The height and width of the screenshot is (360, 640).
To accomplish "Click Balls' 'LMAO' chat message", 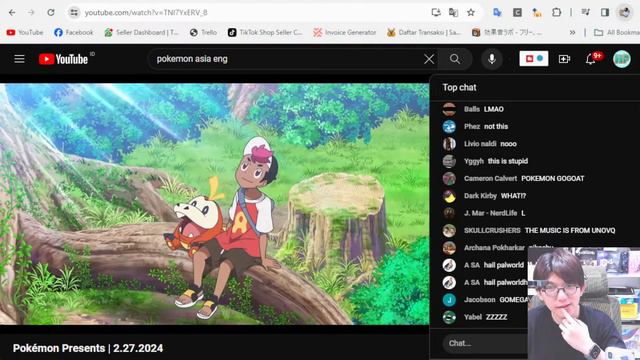I will (x=493, y=109).
